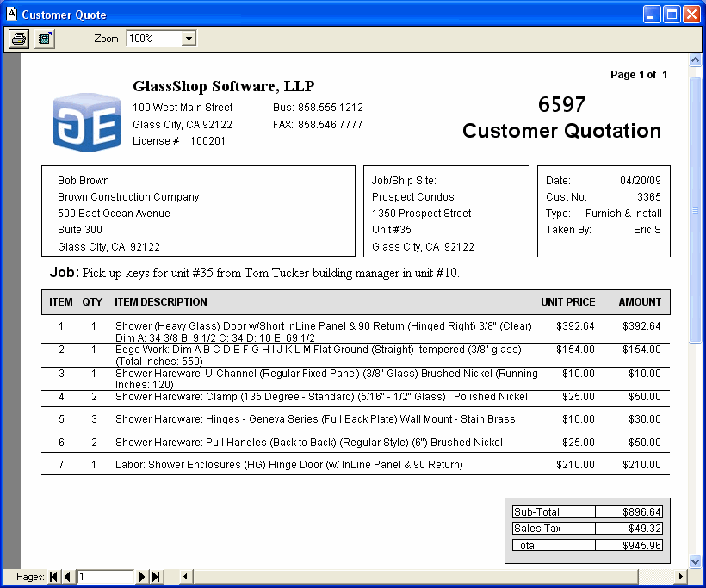Go to the next page
This screenshot has height=588, width=706.
coord(143,577)
